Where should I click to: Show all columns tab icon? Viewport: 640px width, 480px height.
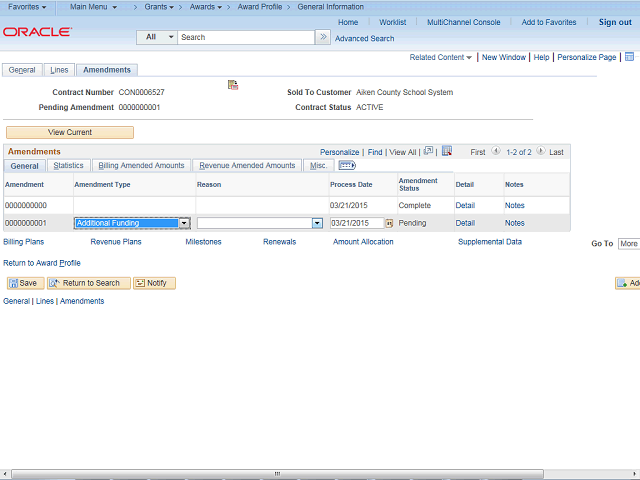[x=347, y=165]
